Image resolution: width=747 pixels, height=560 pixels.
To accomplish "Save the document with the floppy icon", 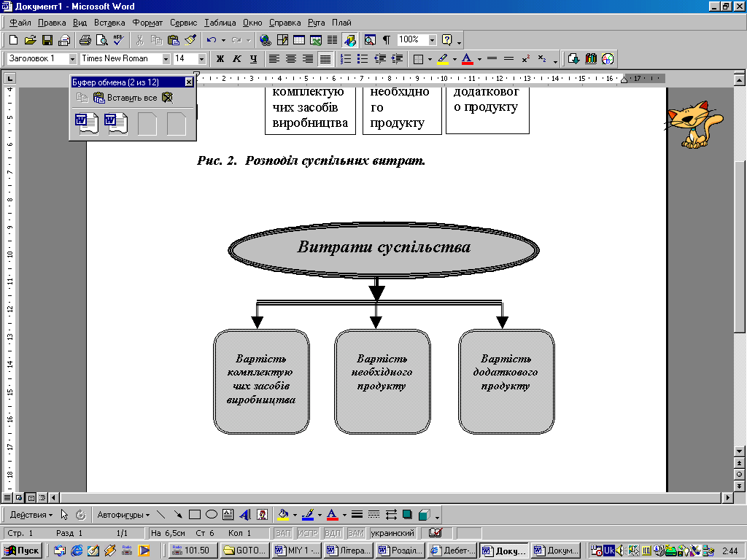I will (47, 40).
